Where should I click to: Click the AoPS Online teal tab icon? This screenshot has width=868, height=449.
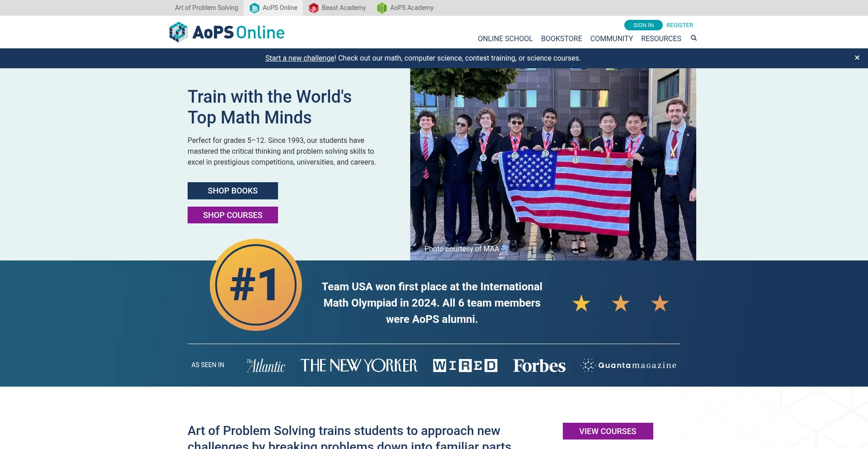(255, 8)
